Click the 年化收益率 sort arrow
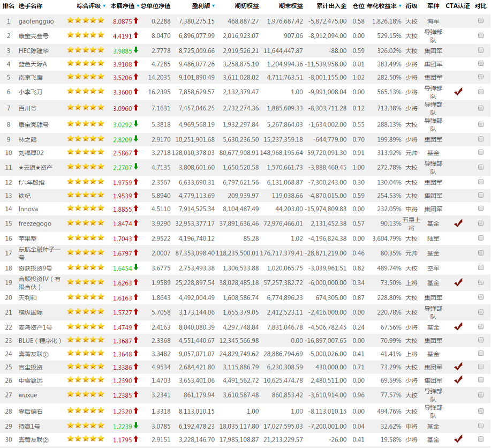 (x=400, y=6)
